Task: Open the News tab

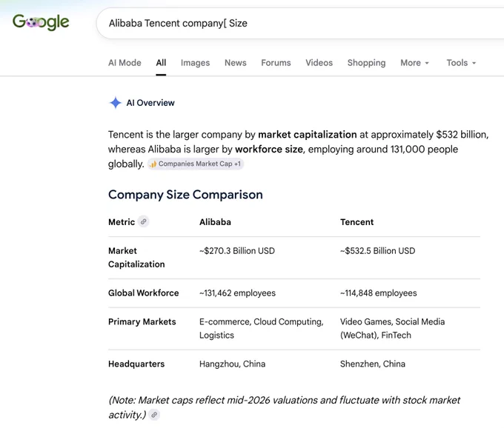Action: [235, 63]
